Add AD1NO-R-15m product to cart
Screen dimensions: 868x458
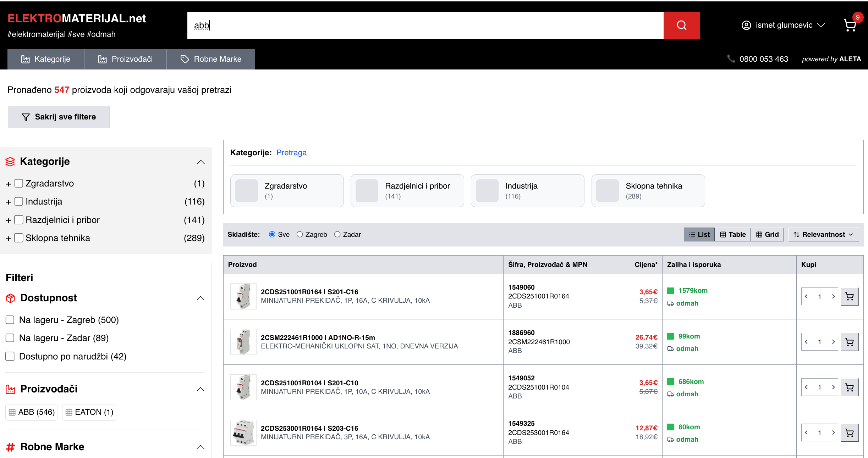[x=849, y=342]
